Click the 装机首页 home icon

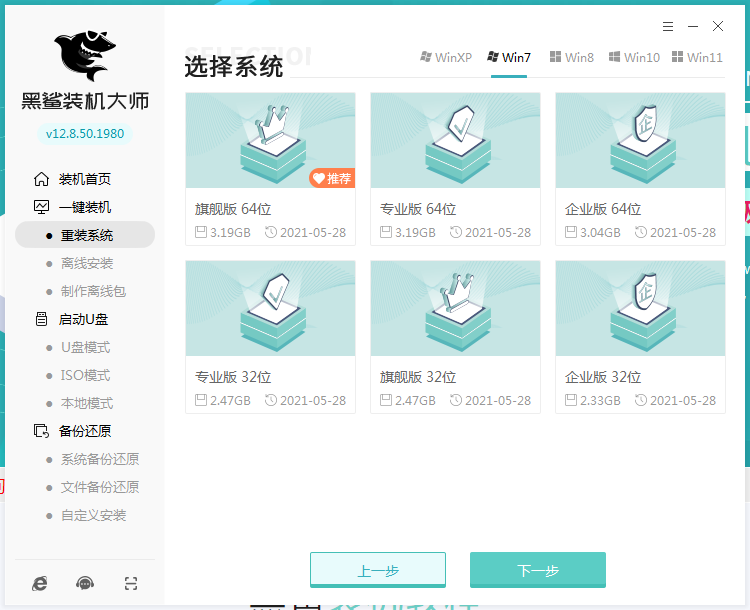(x=41, y=179)
